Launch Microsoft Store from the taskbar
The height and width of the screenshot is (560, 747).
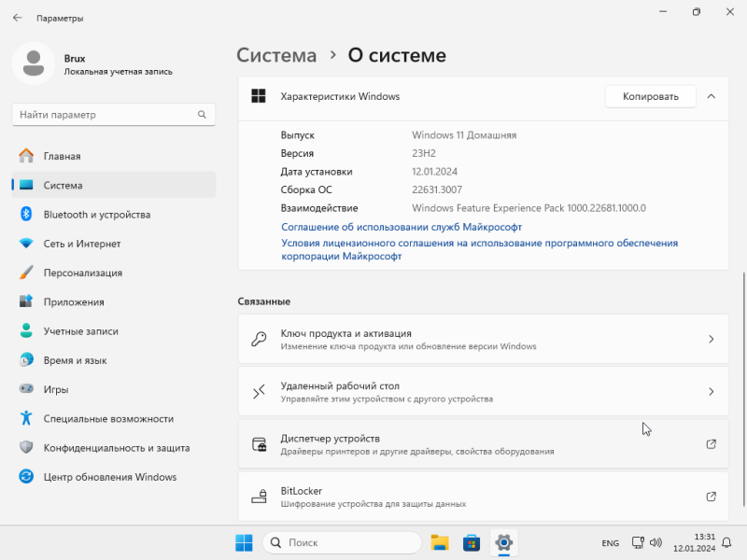472,542
